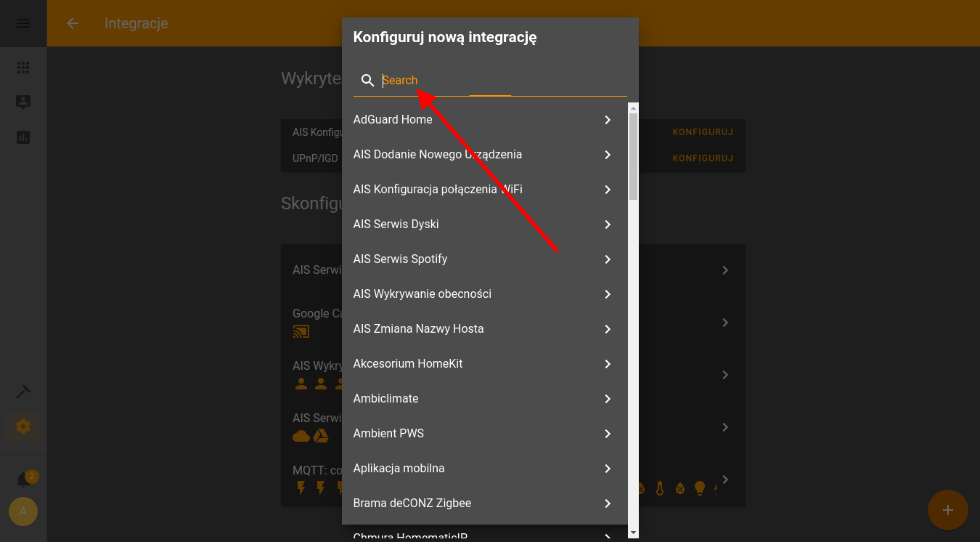The height and width of the screenshot is (542, 980).
Task: Expand AIS Konfiguracja połączenia WiFi chevron
Action: pyautogui.click(x=608, y=190)
